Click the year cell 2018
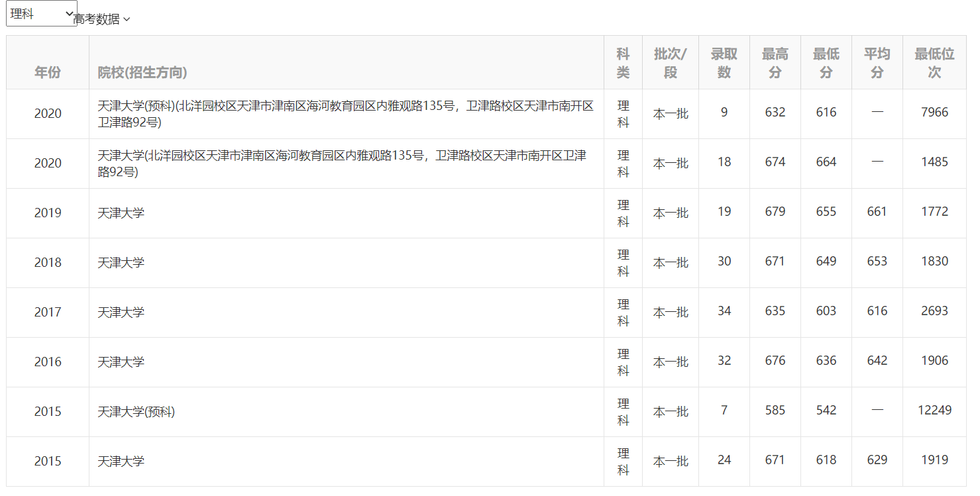 click(x=48, y=262)
